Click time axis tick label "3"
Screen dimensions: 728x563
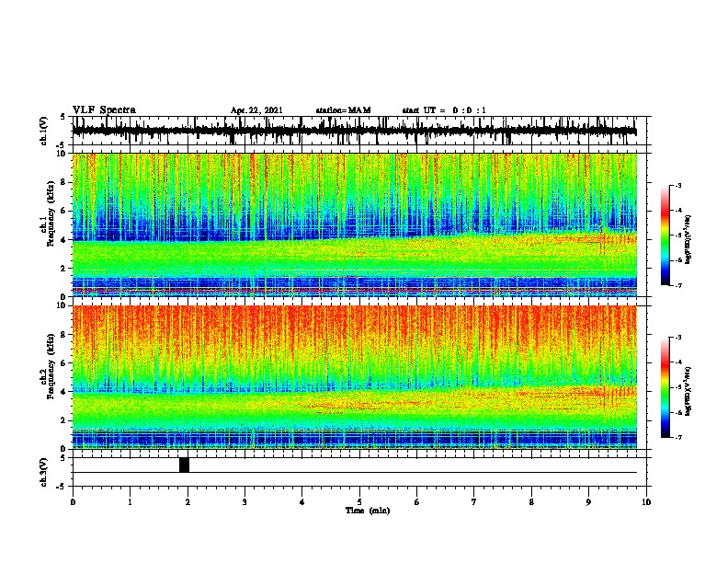tap(245, 502)
